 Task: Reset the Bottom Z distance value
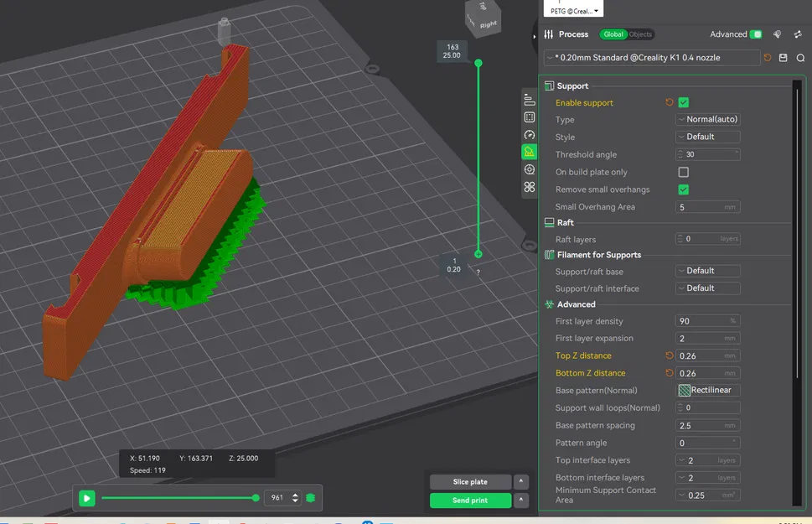point(669,372)
